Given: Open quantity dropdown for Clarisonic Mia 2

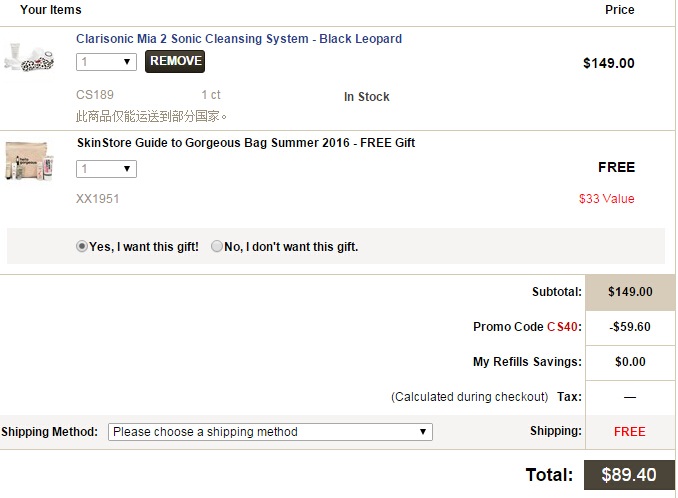Looking at the screenshot, I should pos(106,62).
